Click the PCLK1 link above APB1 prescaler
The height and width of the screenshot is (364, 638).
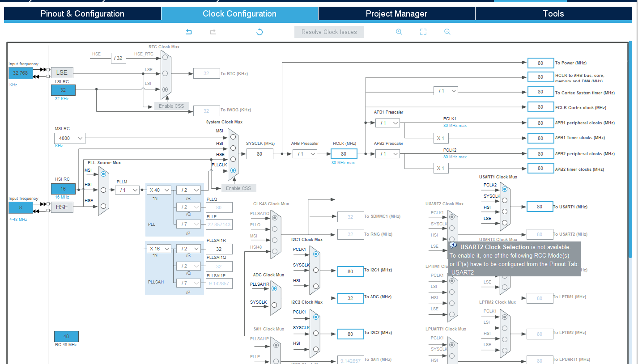click(450, 119)
